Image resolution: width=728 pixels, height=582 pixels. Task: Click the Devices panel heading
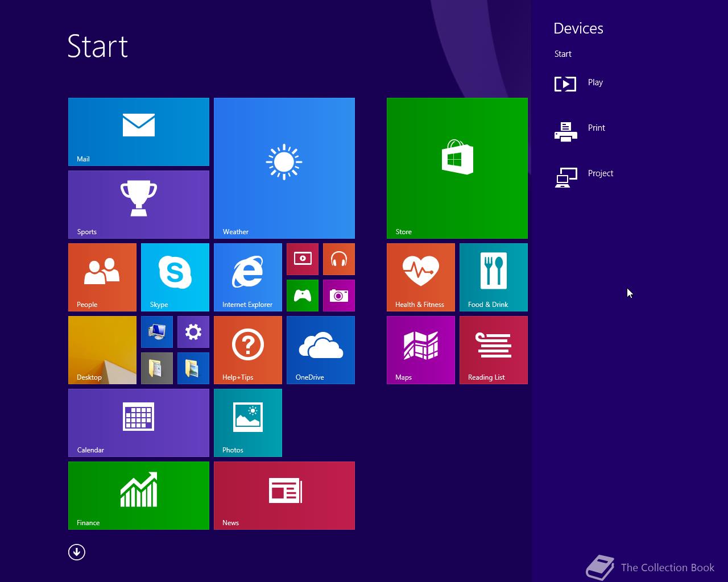point(578,28)
